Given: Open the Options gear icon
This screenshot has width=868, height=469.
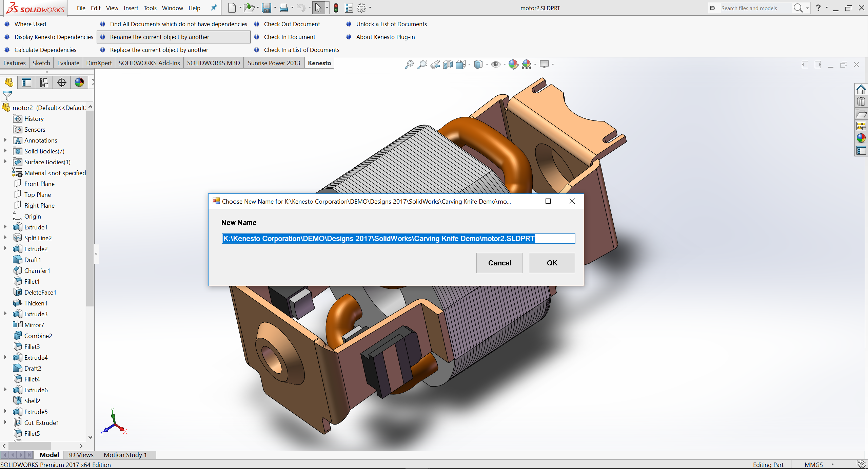Looking at the screenshot, I should tap(362, 8).
